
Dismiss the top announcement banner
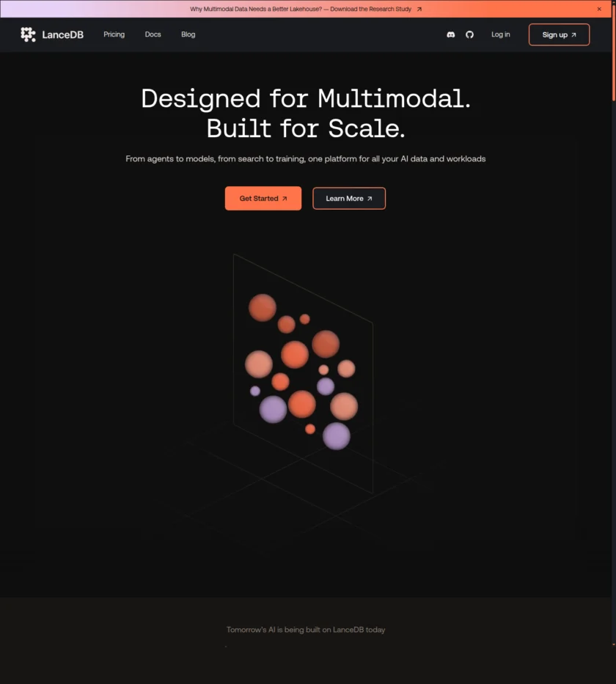pyautogui.click(x=599, y=9)
